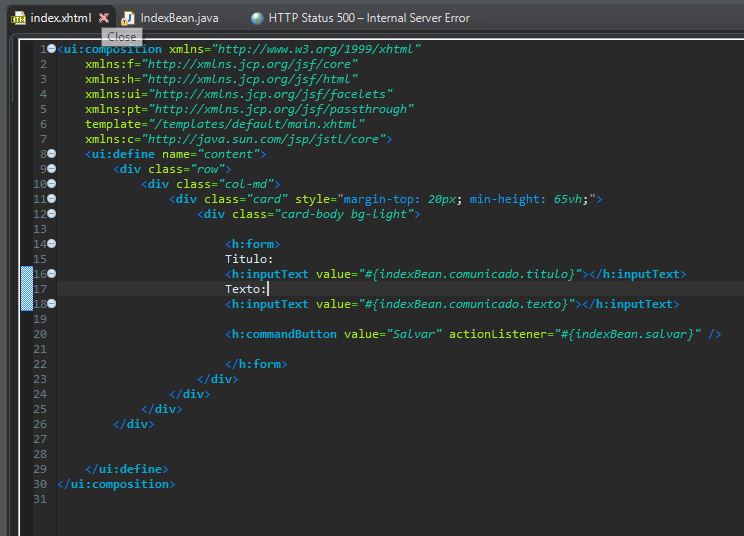
Task: Click the #{indexBean.salvar} actionListener expression
Action: [x=627, y=334]
